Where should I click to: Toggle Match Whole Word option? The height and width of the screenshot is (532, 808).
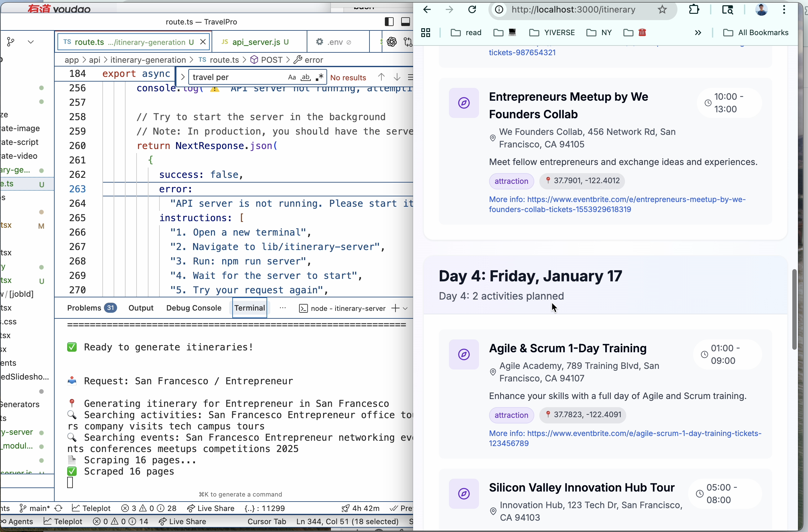306,78
